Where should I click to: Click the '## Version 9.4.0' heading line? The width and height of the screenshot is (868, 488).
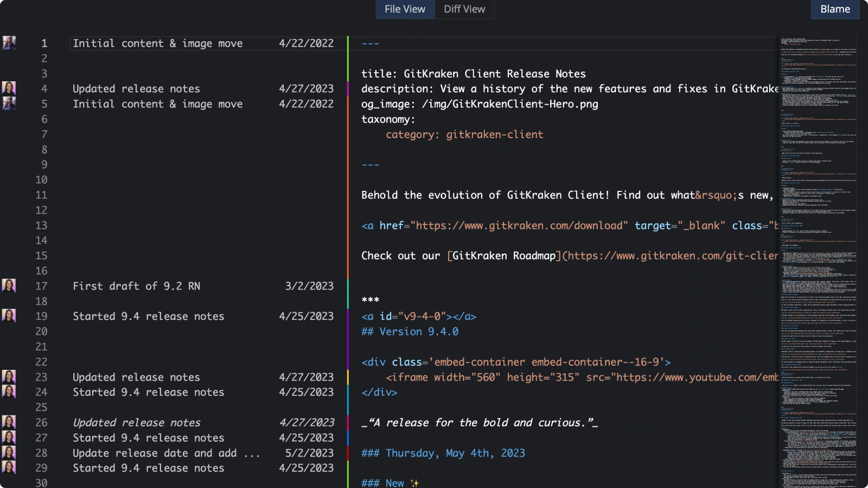410,332
